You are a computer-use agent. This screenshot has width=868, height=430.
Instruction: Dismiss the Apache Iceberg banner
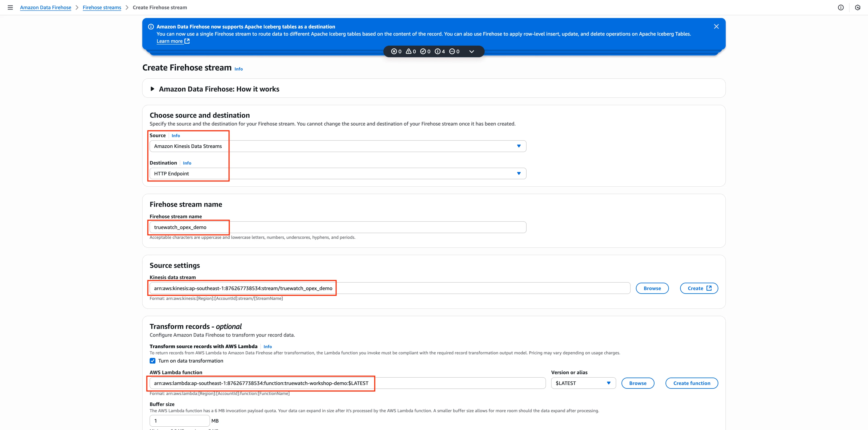(x=716, y=27)
